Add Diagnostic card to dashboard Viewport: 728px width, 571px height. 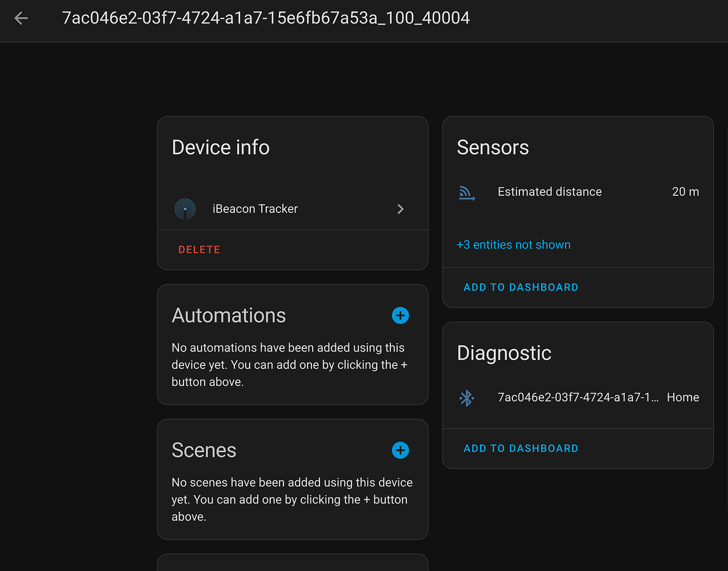521,448
